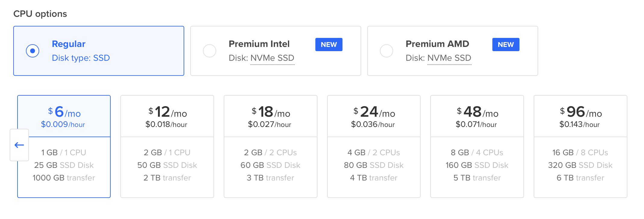This screenshot has height=219, width=644.
Task: Click the Disk type: SSD label
Action: click(81, 58)
